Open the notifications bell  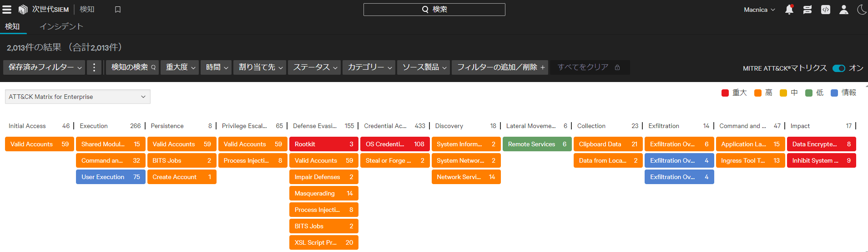click(x=789, y=10)
